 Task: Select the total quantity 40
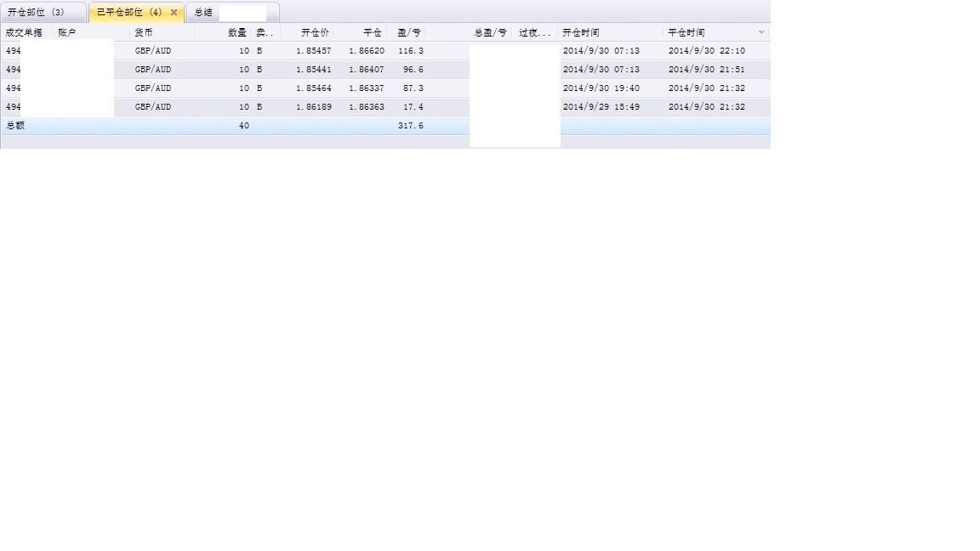(244, 126)
